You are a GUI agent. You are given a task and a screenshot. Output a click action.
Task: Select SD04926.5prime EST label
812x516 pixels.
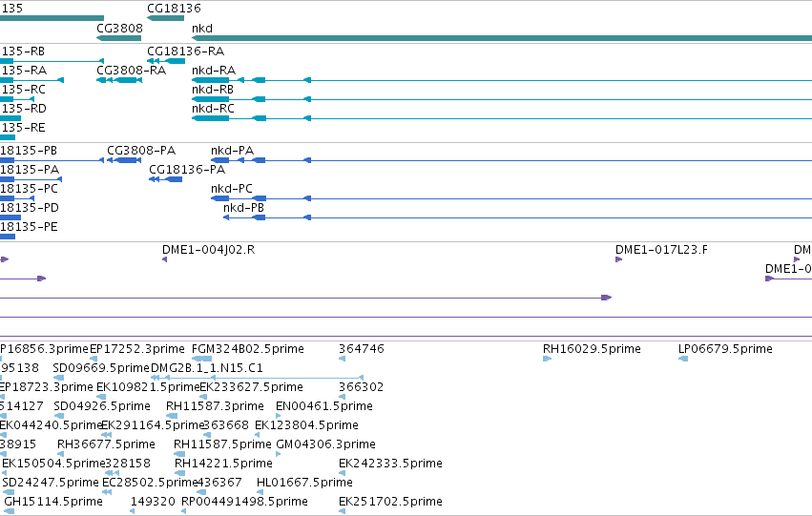[102, 407]
